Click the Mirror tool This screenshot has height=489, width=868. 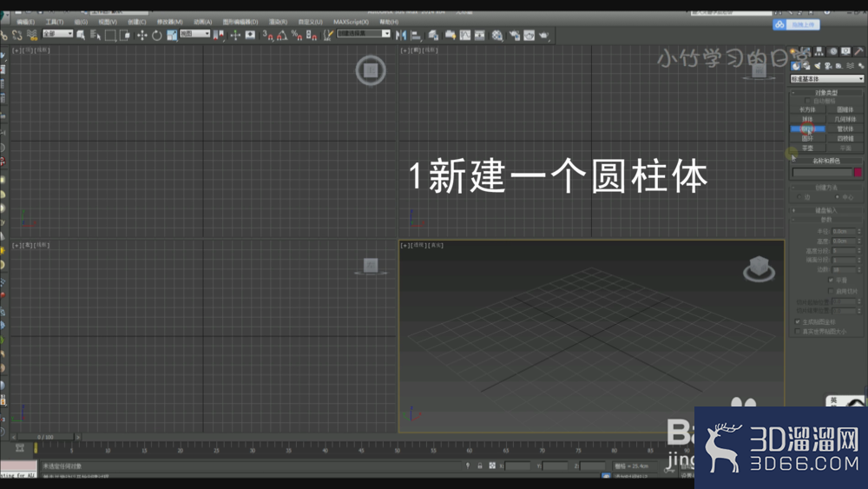pos(401,36)
